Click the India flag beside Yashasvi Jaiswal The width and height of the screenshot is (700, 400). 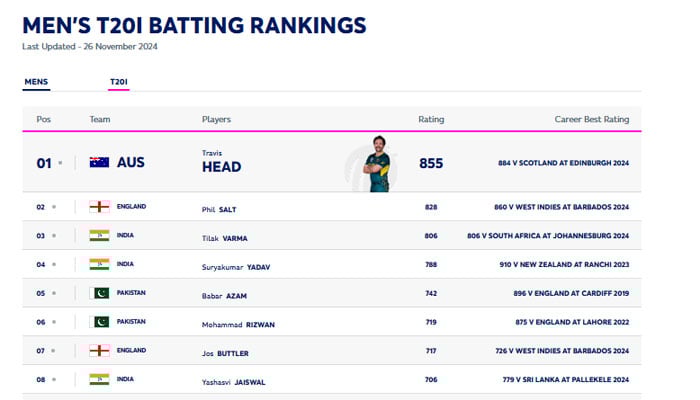pyautogui.click(x=99, y=380)
